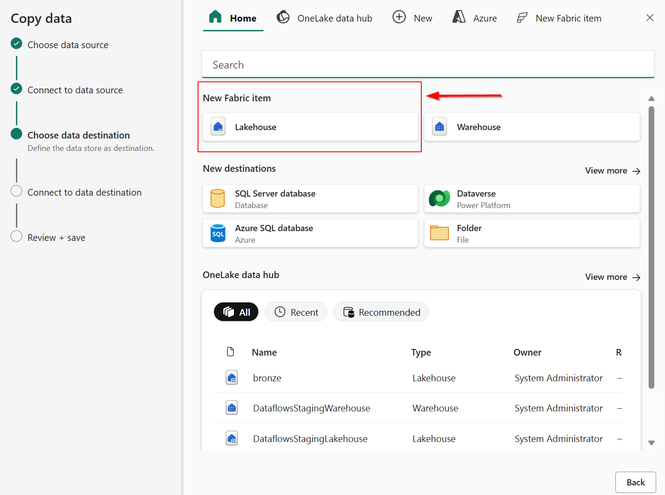Click the Connect to data destination step label
This screenshot has height=495, width=665.
[84, 192]
